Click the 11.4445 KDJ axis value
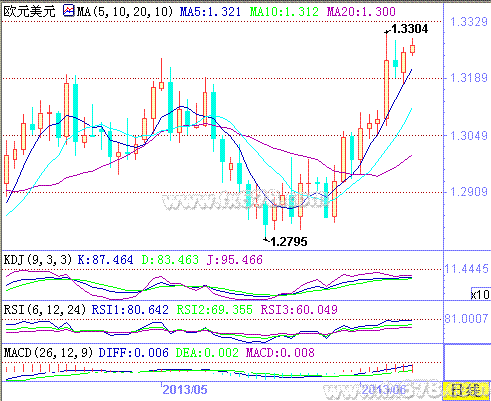 pos(467,269)
